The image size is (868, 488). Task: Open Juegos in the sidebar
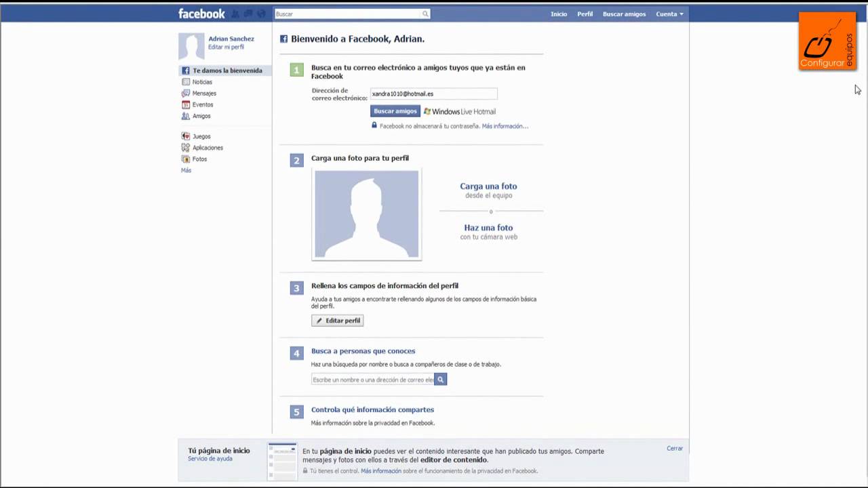[201, 136]
